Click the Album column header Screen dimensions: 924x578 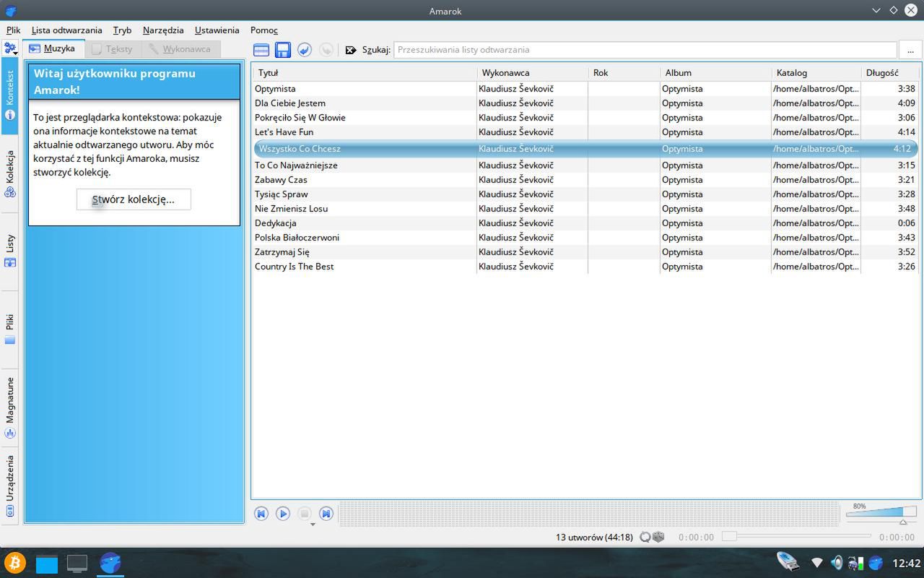[x=715, y=73]
